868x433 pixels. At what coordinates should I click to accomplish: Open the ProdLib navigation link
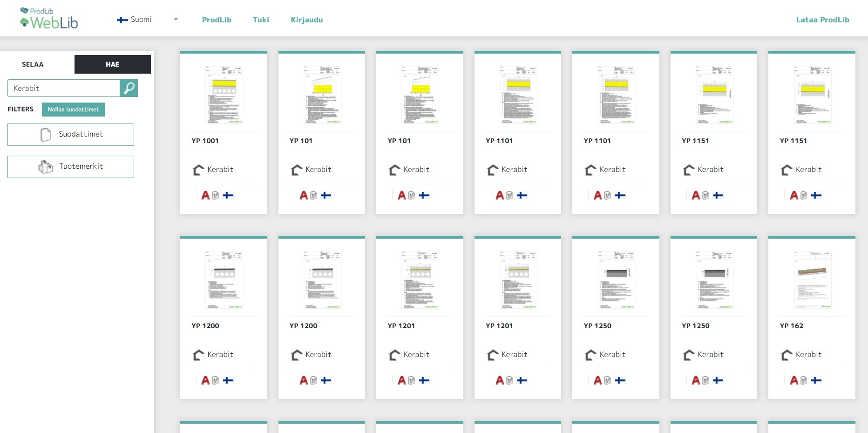click(217, 20)
